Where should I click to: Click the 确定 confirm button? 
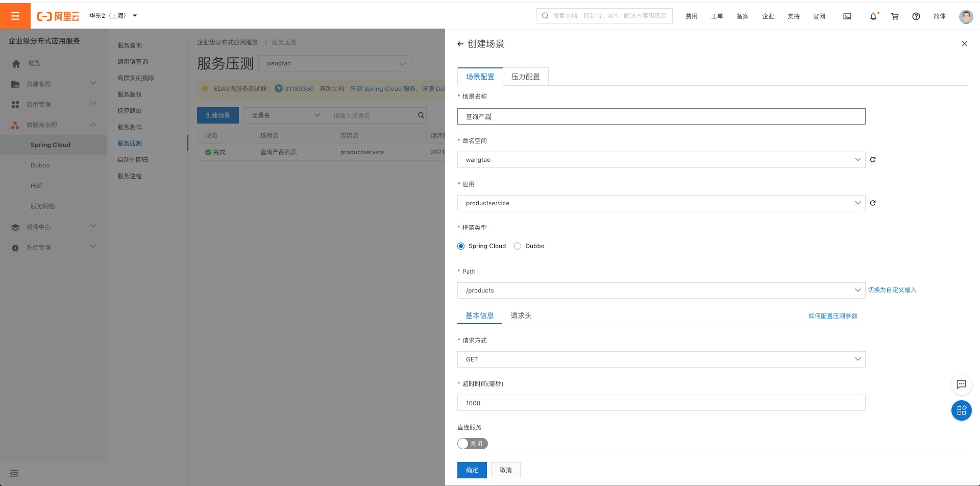tap(472, 470)
